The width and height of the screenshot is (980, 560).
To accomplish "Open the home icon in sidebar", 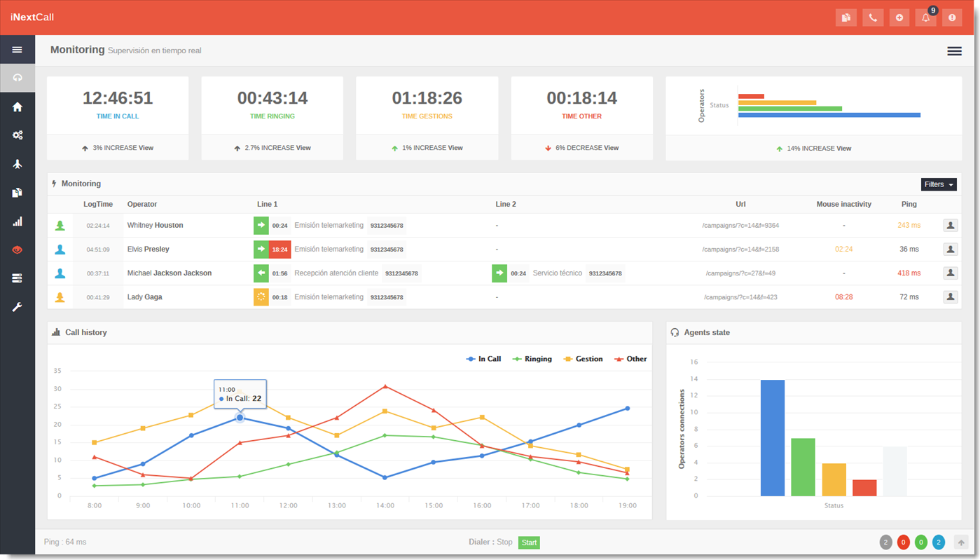I will pos(18,107).
